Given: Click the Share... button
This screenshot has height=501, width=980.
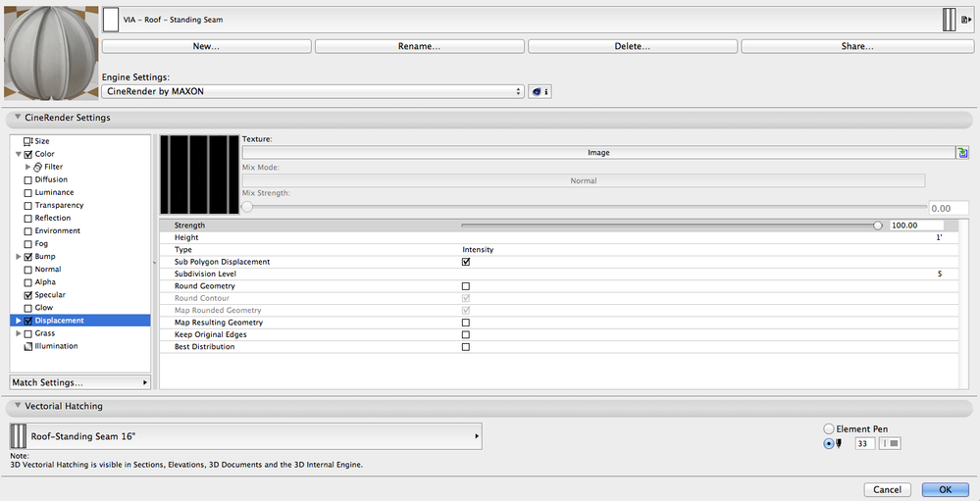Looking at the screenshot, I should coord(857,46).
